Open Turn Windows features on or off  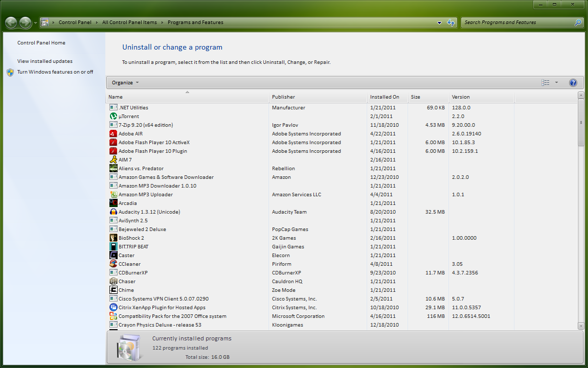pos(55,72)
